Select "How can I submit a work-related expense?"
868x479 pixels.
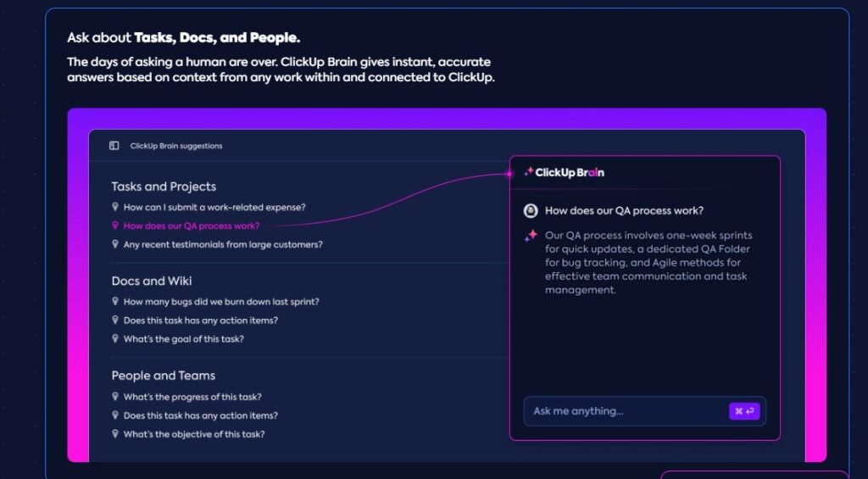214,207
